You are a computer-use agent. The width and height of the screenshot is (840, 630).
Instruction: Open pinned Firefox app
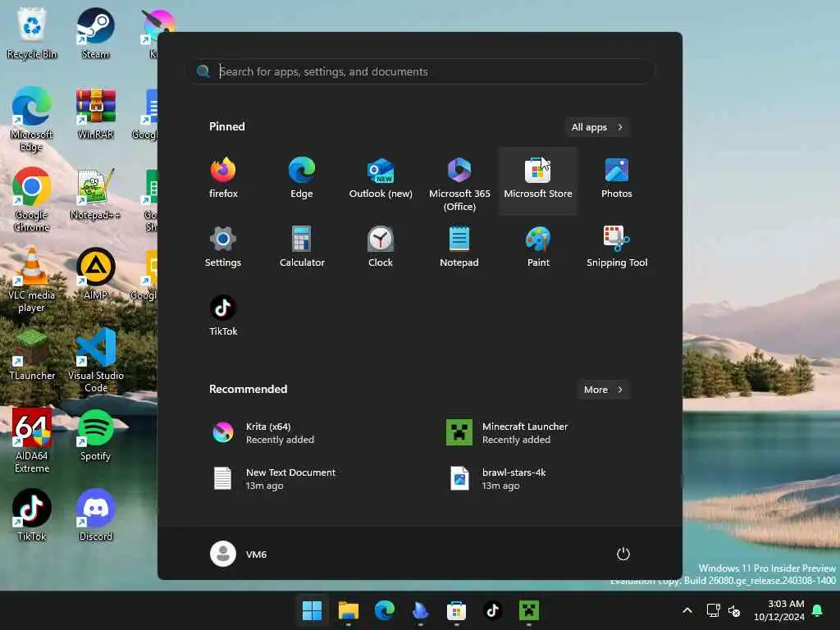(x=223, y=180)
